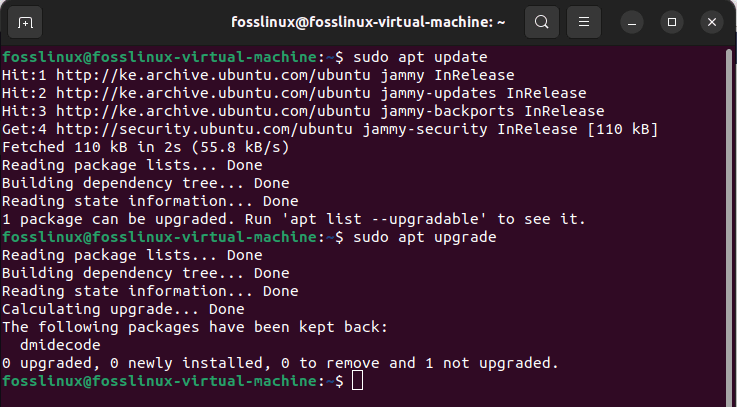
Task: Open a new terminal tab
Action: 25,21
